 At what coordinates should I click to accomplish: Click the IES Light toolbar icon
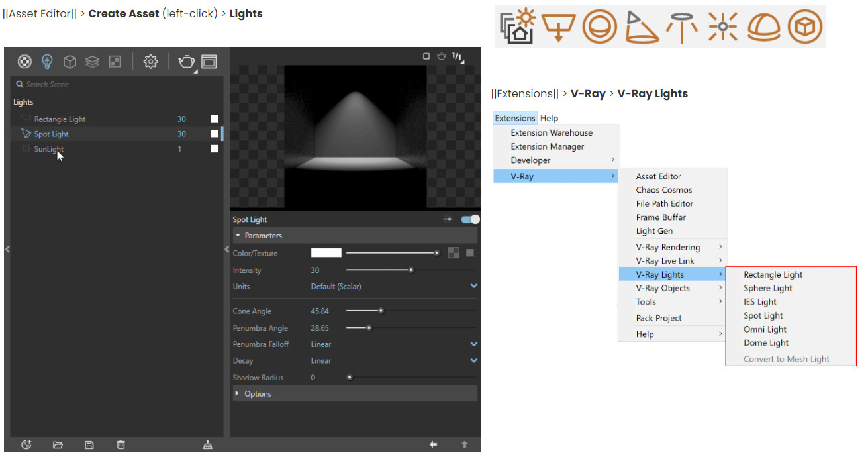point(682,26)
